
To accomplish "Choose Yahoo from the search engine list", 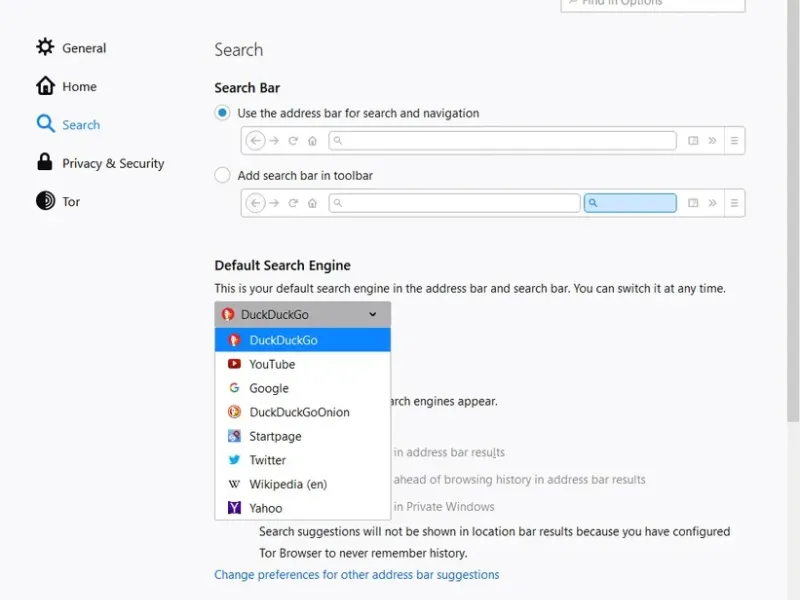I will (266, 508).
